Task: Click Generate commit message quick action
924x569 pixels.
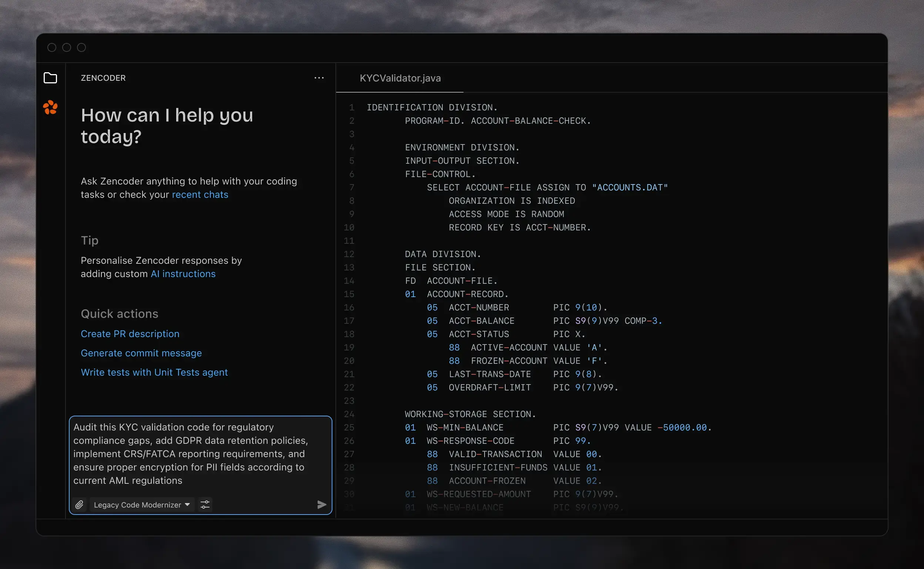Action: 141,353
